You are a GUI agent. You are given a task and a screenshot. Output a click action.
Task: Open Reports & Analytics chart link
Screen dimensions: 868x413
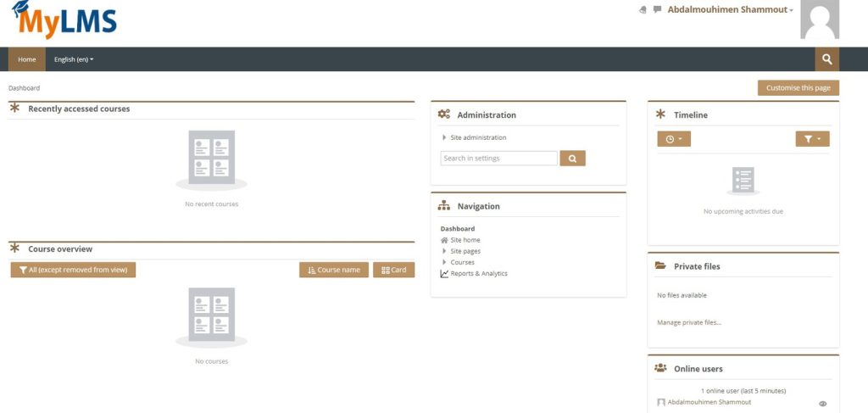pyautogui.click(x=478, y=274)
